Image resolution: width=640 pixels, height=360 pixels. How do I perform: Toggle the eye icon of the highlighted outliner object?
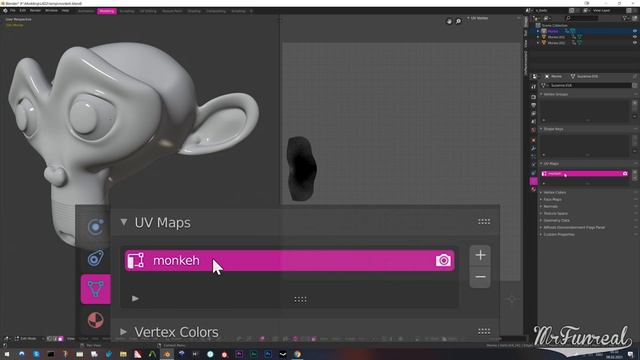point(635,31)
